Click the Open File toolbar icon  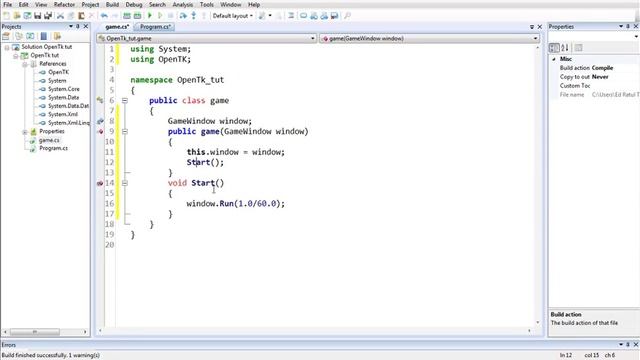click(17, 16)
